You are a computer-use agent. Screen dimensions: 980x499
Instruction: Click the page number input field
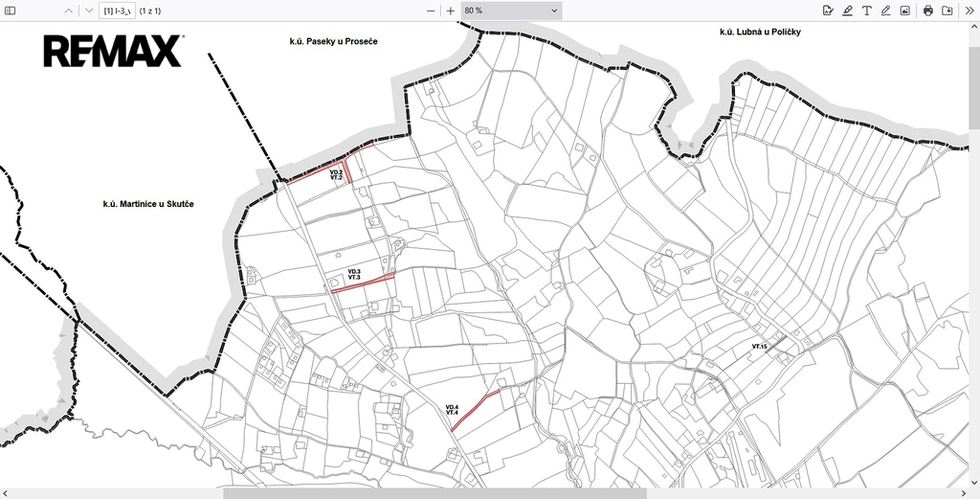click(x=117, y=11)
